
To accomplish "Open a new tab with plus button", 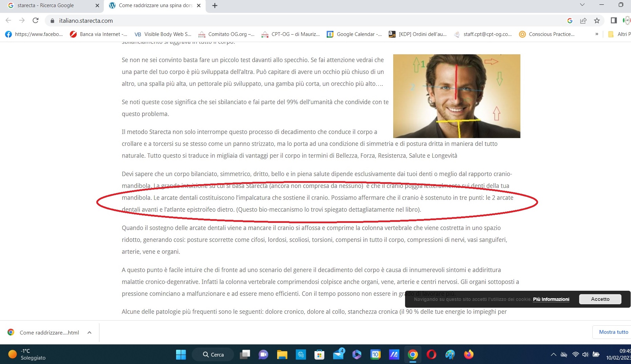I will tap(215, 5).
